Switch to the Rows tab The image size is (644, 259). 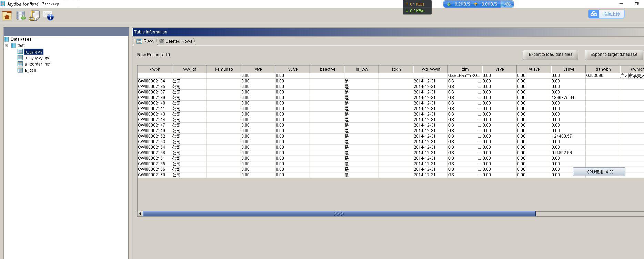point(145,41)
